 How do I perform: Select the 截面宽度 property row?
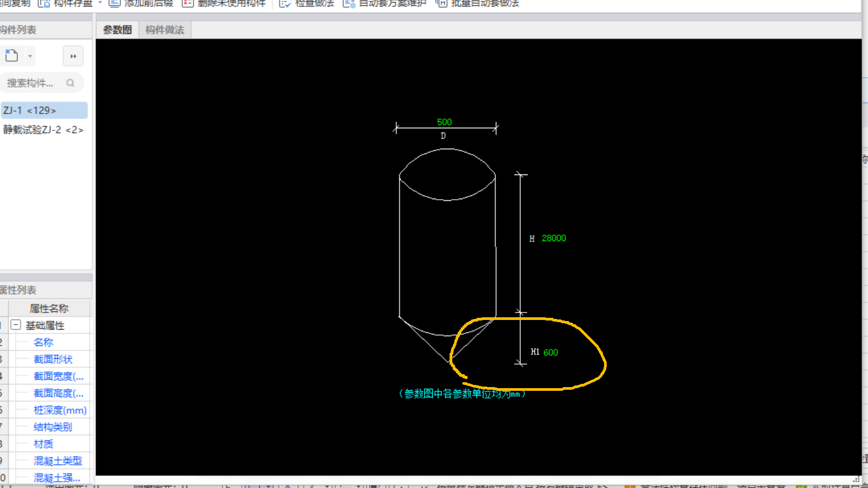tap(46, 376)
